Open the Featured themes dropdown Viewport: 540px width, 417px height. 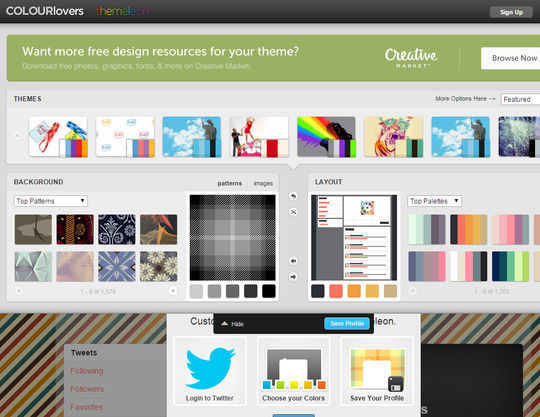point(520,99)
